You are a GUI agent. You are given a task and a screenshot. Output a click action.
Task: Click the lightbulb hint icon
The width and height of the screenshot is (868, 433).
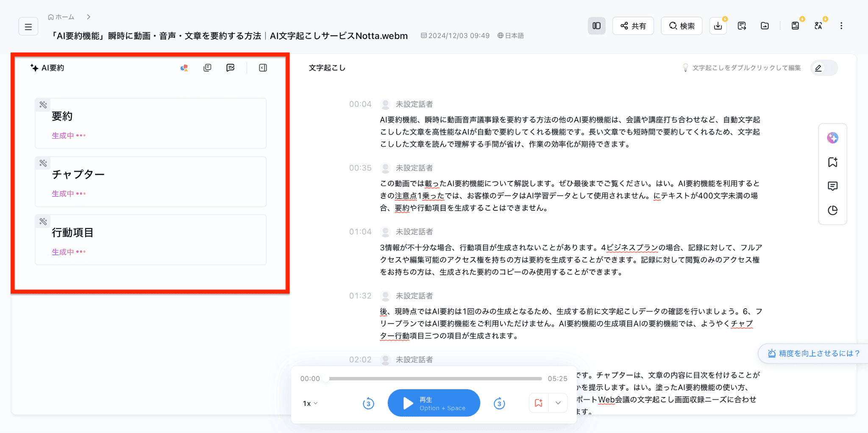click(x=685, y=68)
